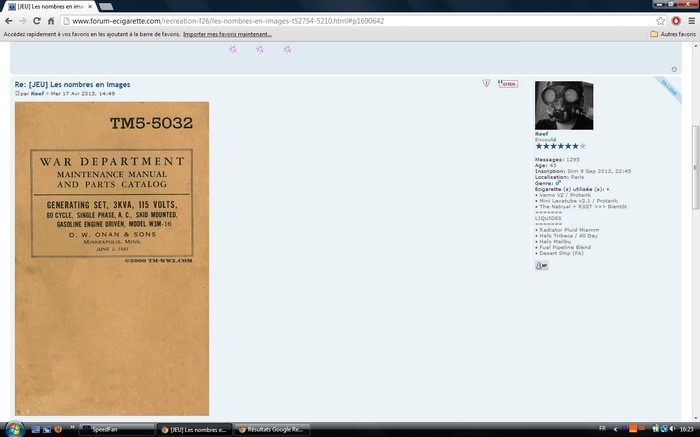Image resolution: width=700 pixels, height=437 pixels.
Task: Show hidden tray icons arrow
Action: click(x=615, y=429)
